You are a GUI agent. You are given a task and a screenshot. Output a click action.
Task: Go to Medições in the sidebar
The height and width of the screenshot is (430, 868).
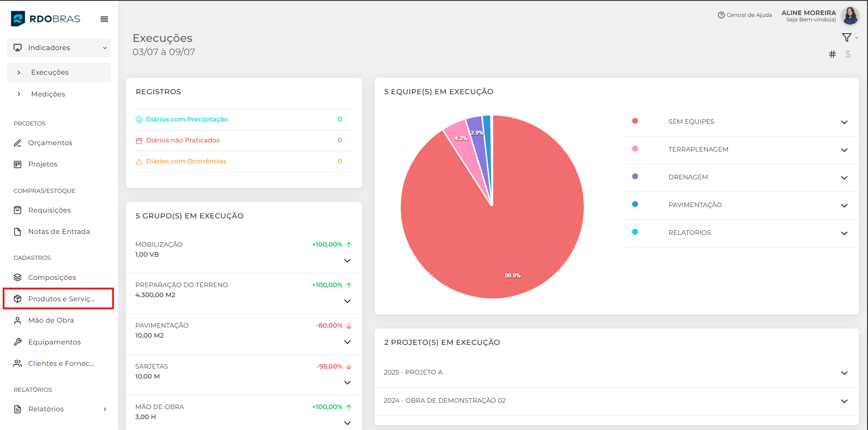[48, 94]
